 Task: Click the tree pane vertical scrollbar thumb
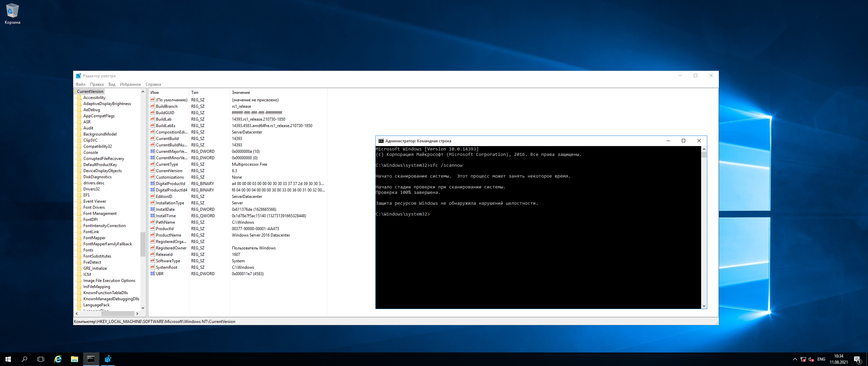click(x=143, y=244)
